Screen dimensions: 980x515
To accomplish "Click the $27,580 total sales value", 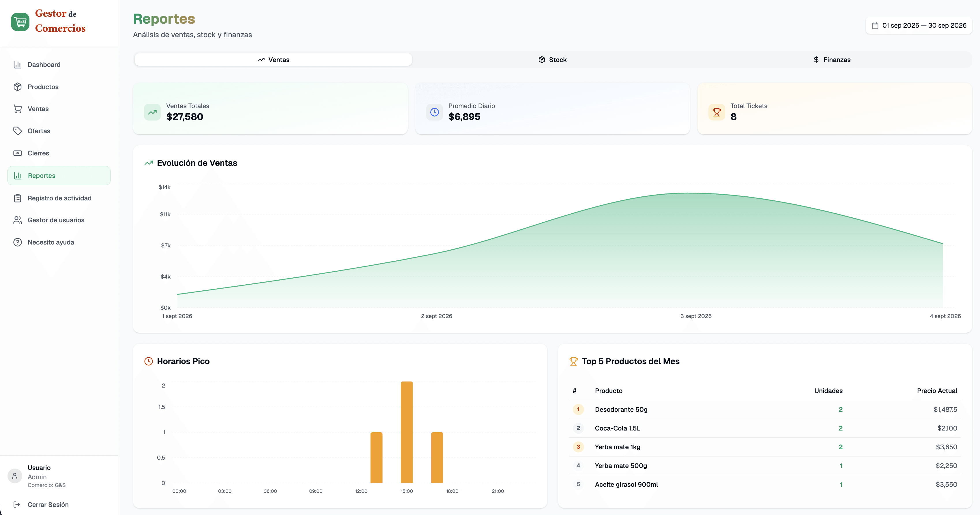I will pyautogui.click(x=184, y=117).
